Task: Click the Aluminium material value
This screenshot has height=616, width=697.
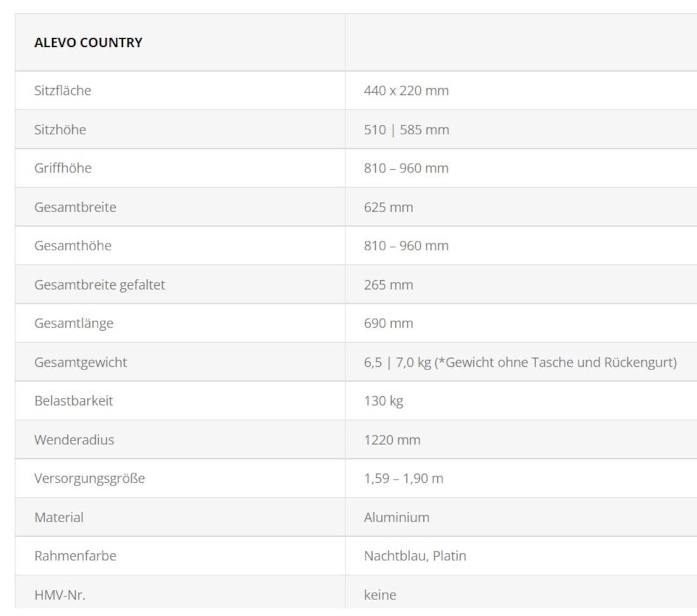Action: (397, 518)
